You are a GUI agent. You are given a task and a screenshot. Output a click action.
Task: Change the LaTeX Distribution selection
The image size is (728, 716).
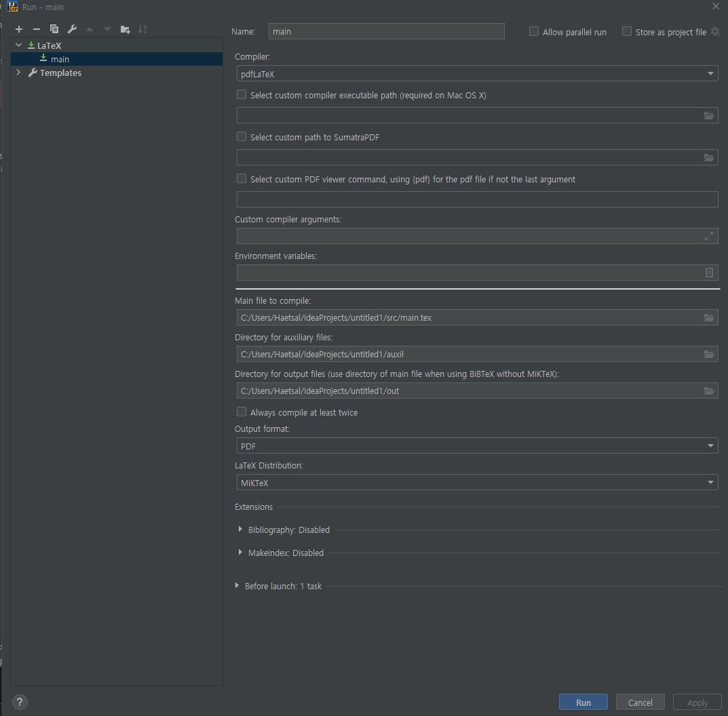710,482
